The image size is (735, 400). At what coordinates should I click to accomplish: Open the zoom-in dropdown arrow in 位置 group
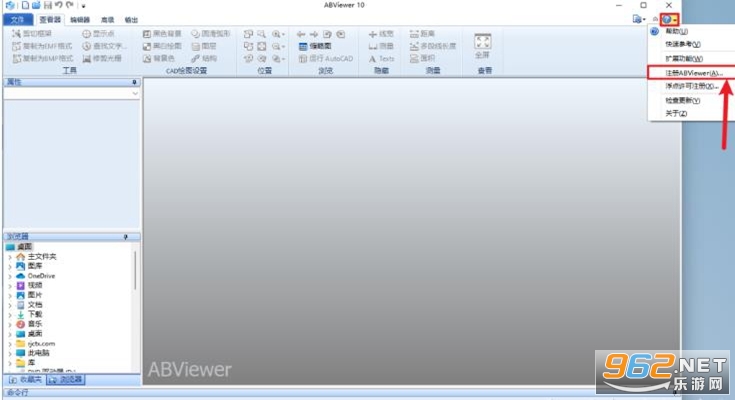click(x=283, y=34)
